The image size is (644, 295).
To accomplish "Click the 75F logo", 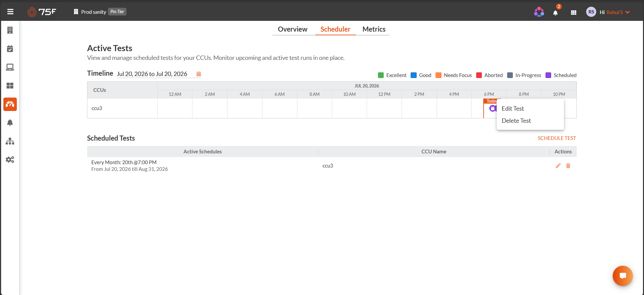I will coord(42,12).
